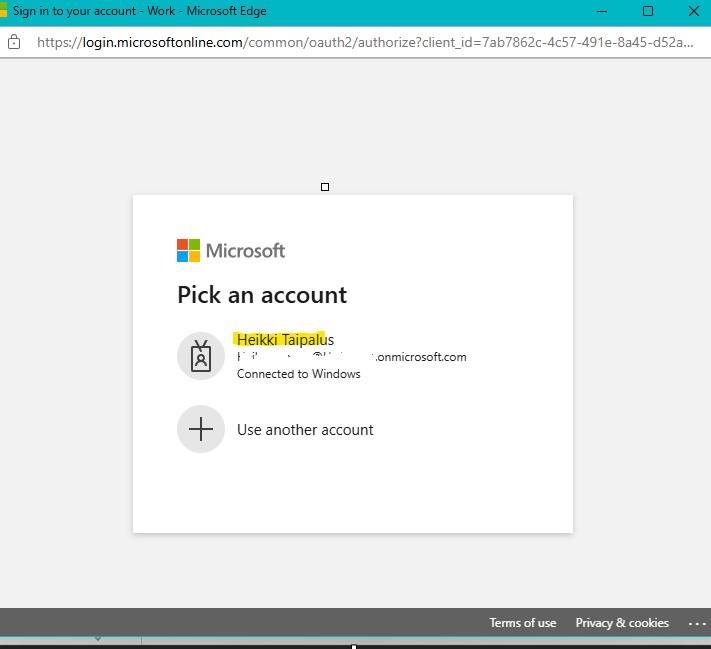Click the 'Pick an account' heading

pyautogui.click(x=262, y=295)
